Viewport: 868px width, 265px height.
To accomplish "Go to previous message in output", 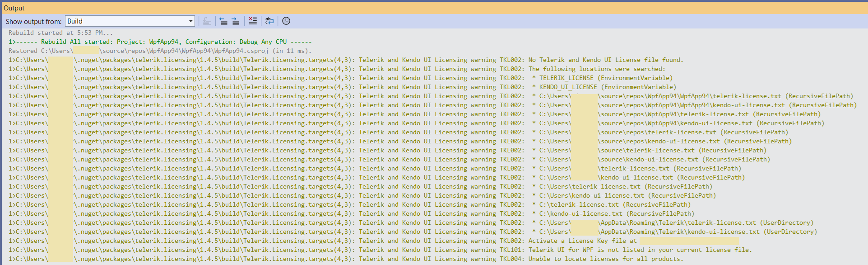I will [223, 21].
